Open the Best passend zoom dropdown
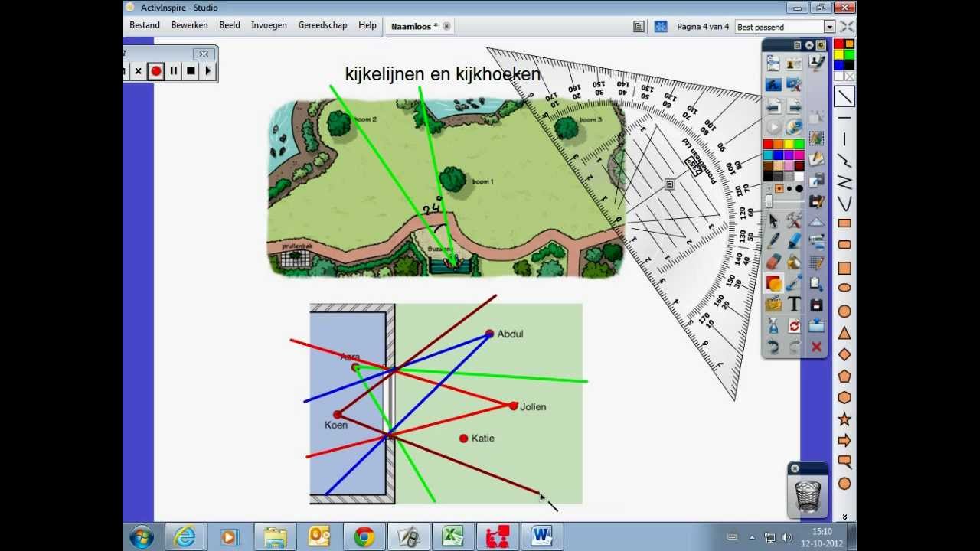The width and height of the screenshot is (980, 551). (x=829, y=27)
